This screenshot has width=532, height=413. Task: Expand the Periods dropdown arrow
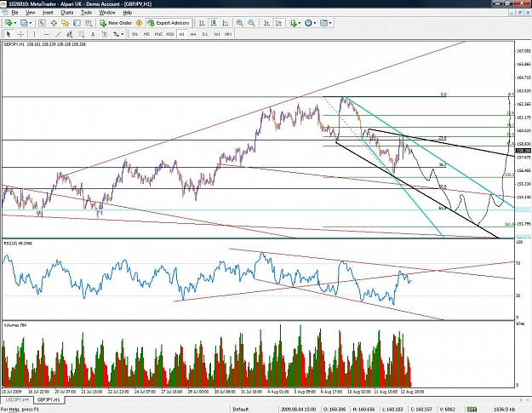(314, 23)
